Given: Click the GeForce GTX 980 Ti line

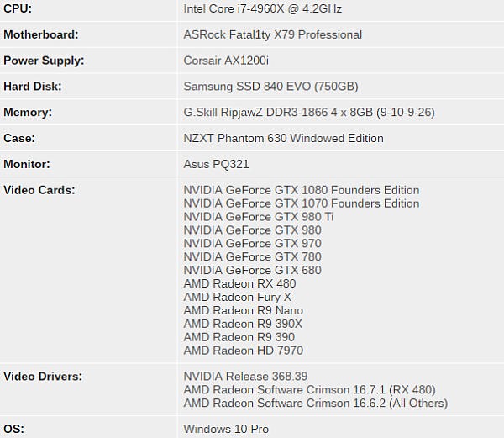Looking at the screenshot, I should click(259, 217).
